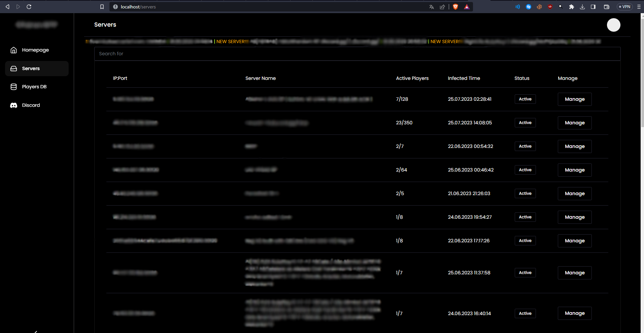This screenshot has width=644, height=333.
Task: Click the site info icon in address bar
Action: click(x=115, y=7)
